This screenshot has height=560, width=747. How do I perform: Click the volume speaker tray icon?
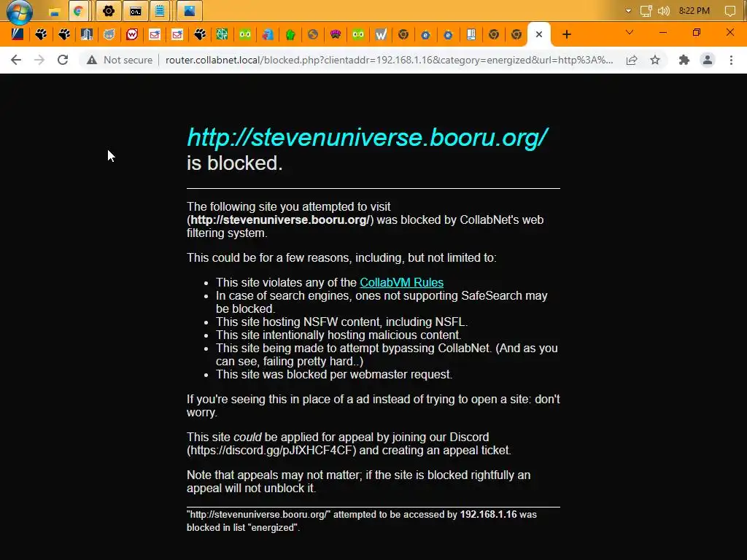click(664, 11)
